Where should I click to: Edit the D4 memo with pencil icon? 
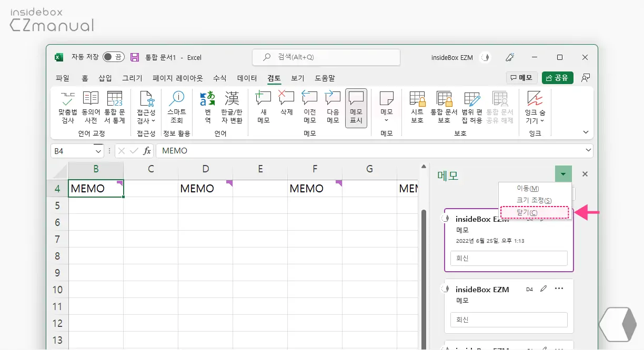[544, 289]
